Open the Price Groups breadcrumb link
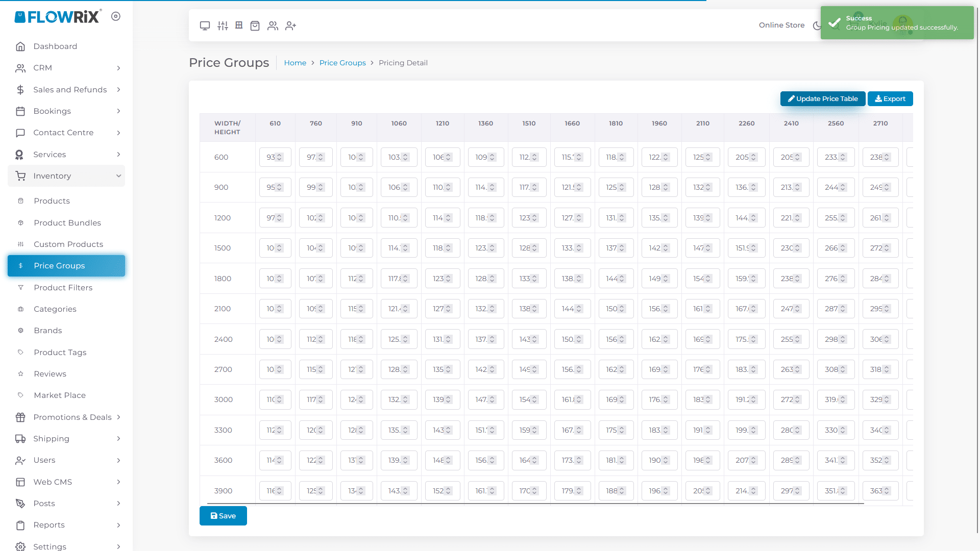980x551 pixels. pos(342,63)
